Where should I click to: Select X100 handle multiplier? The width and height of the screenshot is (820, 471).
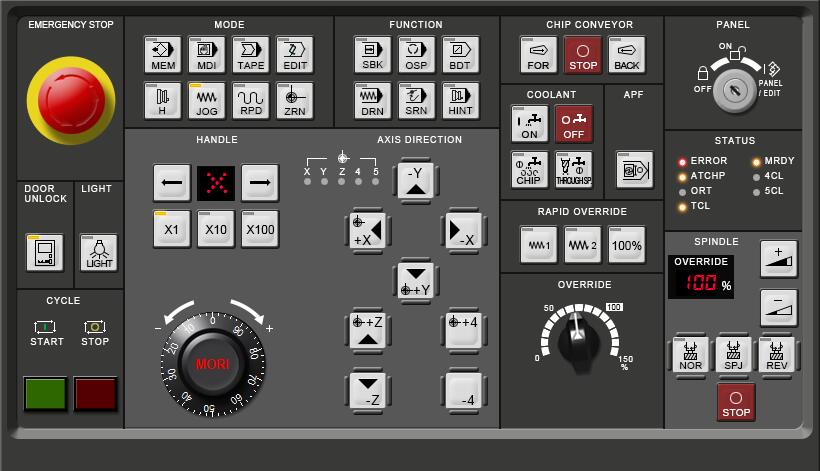point(259,229)
